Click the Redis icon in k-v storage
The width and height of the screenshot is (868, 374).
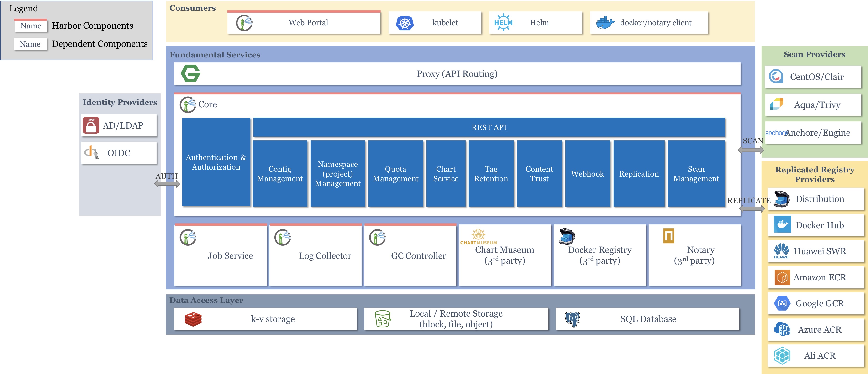coord(193,319)
